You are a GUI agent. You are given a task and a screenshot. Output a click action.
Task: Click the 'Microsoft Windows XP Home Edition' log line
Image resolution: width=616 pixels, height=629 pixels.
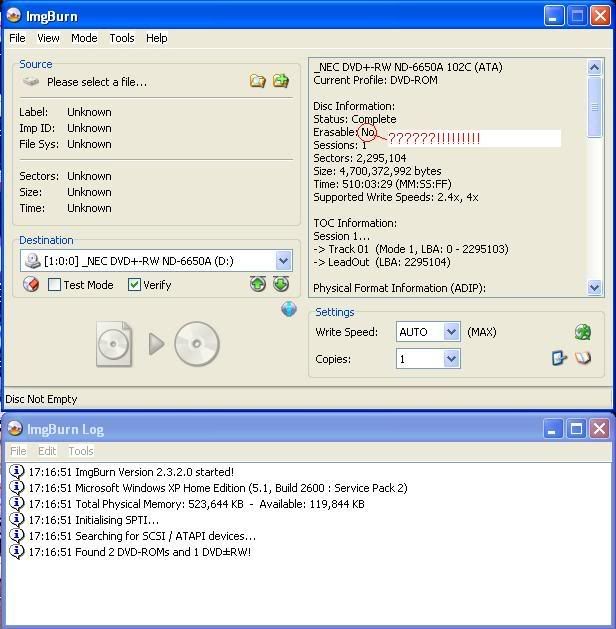241,488
